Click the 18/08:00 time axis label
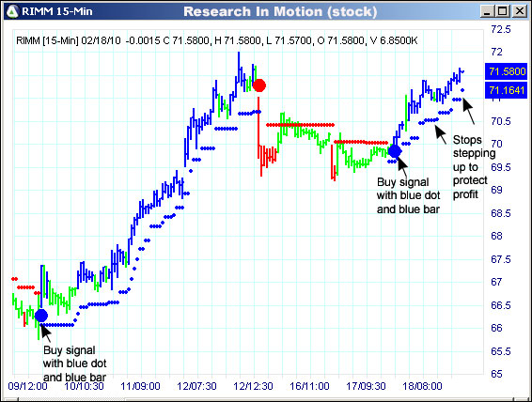532x402 pixels. click(422, 386)
